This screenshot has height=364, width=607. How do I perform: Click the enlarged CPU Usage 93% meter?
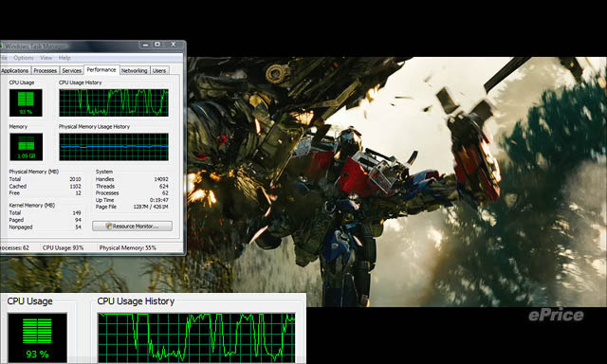pyautogui.click(x=37, y=337)
